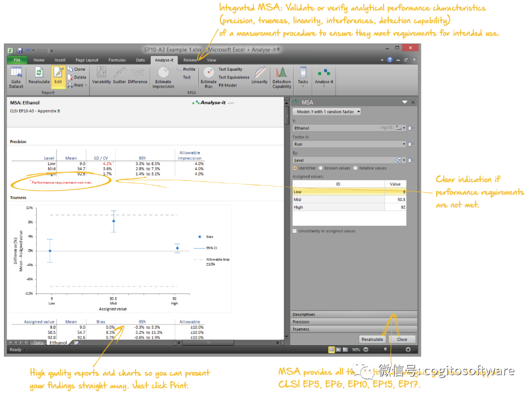This screenshot has height=395, width=532.
Task: Switch to the Page Layout tab
Action: [x=87, y=60]
